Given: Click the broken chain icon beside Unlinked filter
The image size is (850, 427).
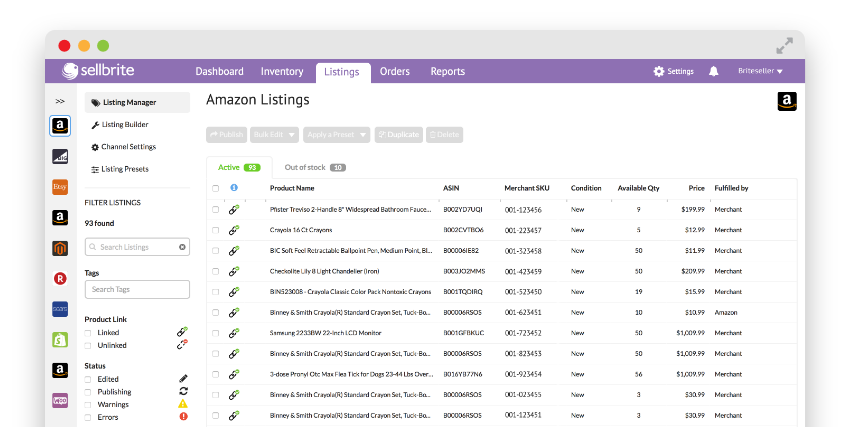Looking at the screenshot, I should point(183,345).
